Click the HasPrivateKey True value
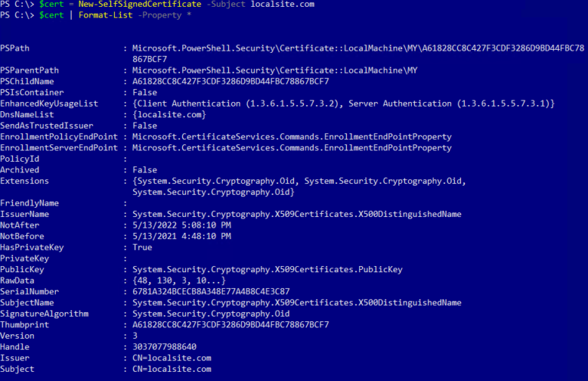This screenshot has width=588, height=381. point(142,248)
